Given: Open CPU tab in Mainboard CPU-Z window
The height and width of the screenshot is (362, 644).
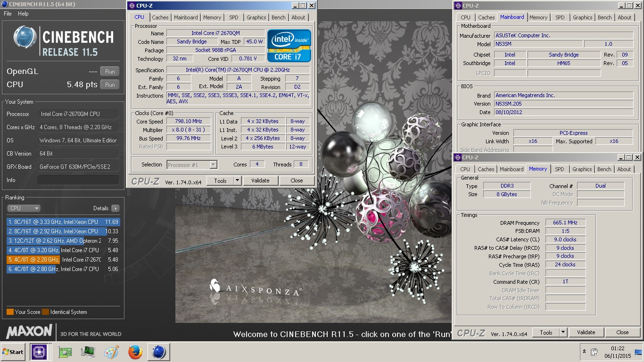Looking at the screenshot, I should [465, 17].
